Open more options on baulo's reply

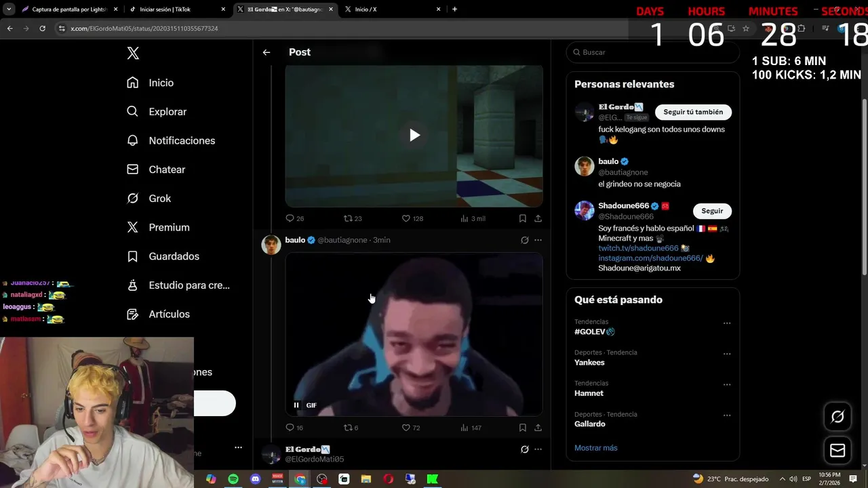pos(538,240)
